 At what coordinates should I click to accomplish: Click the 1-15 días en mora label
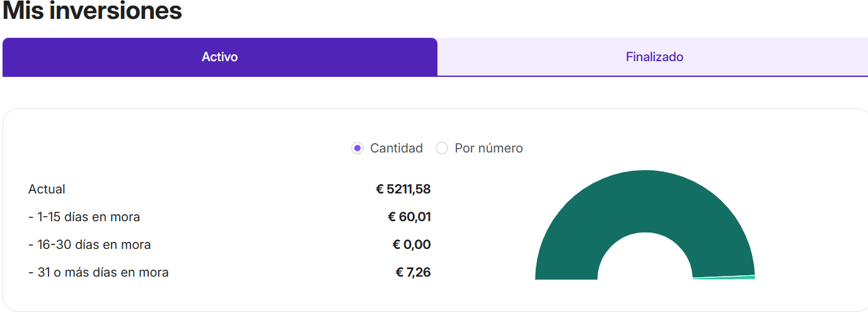pyautogui.click(x=84, y=217)
